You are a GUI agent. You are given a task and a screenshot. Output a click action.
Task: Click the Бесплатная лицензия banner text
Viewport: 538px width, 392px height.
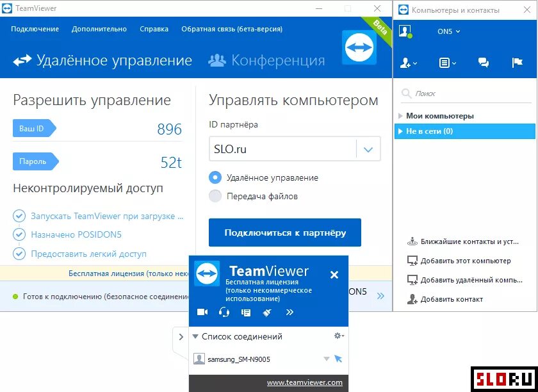[x=128, y=274]
